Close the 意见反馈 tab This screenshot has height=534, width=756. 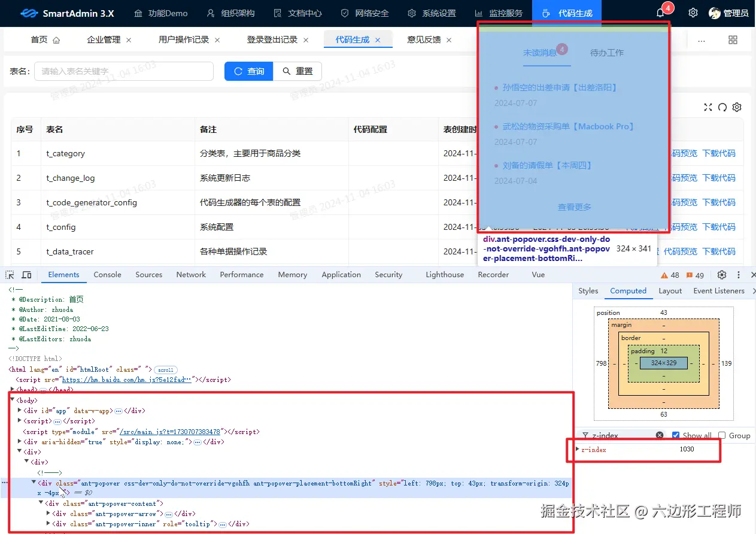click(x=449, y=40)
